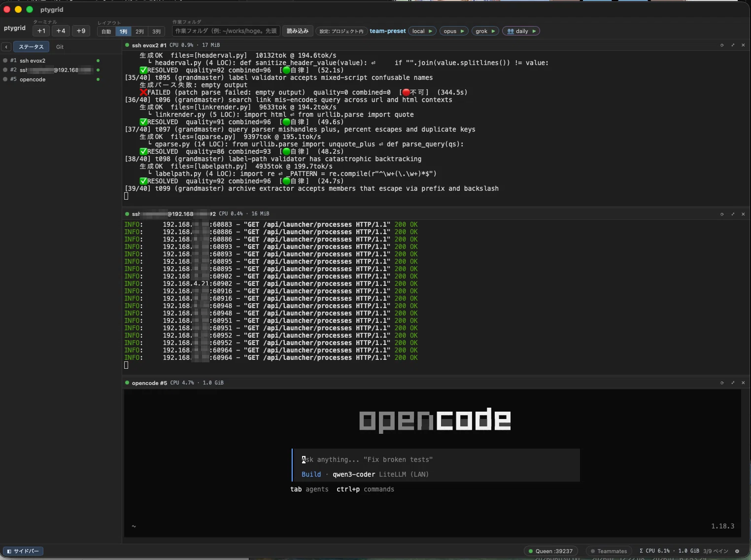Maximize the opencode #5 pane
This screenshot has height=560, width=751.
tap(733, 383)
